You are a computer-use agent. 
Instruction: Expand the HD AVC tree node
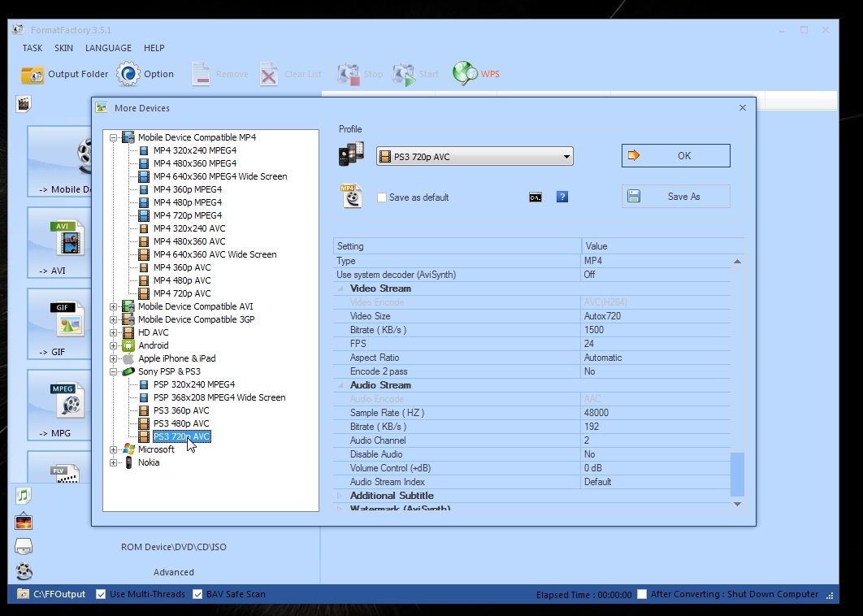point(113,332)
